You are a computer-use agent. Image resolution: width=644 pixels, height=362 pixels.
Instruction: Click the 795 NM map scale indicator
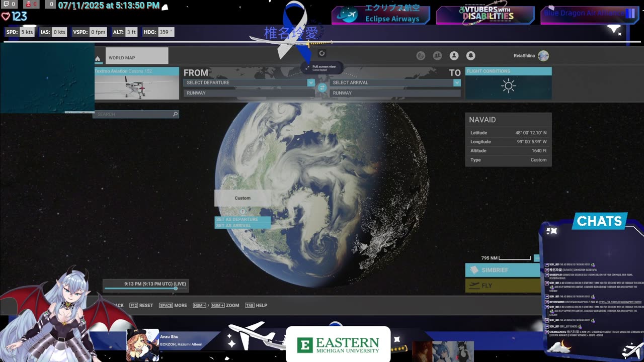[506, 258]
